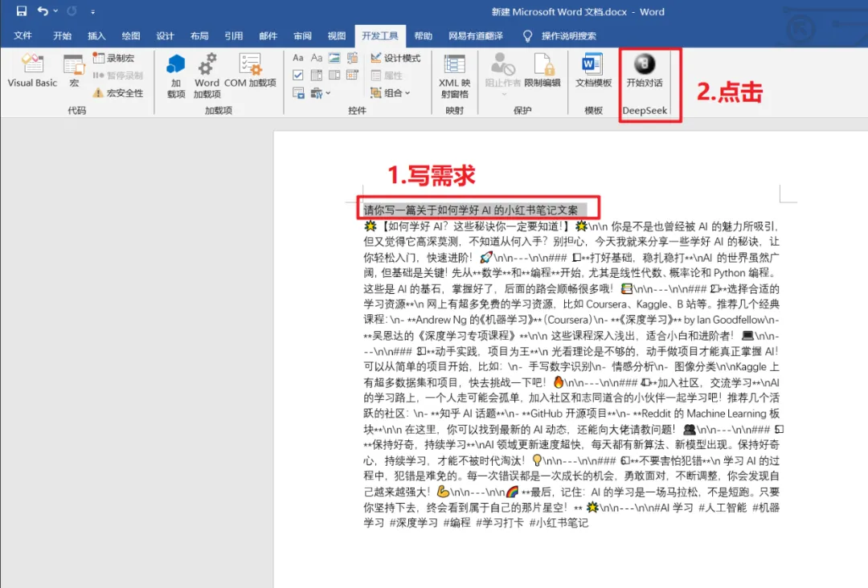Click 限制编辑 restrict editing

(542, 70)
